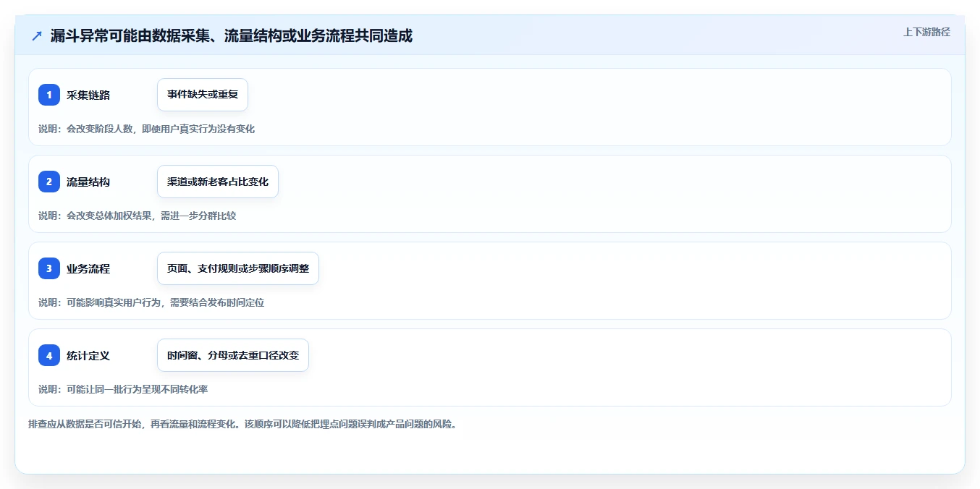Click the 页面、支付规则或步骤顺序调整 chip
The height and width of the screenshot is (489, 980).
tap(238, 268)
